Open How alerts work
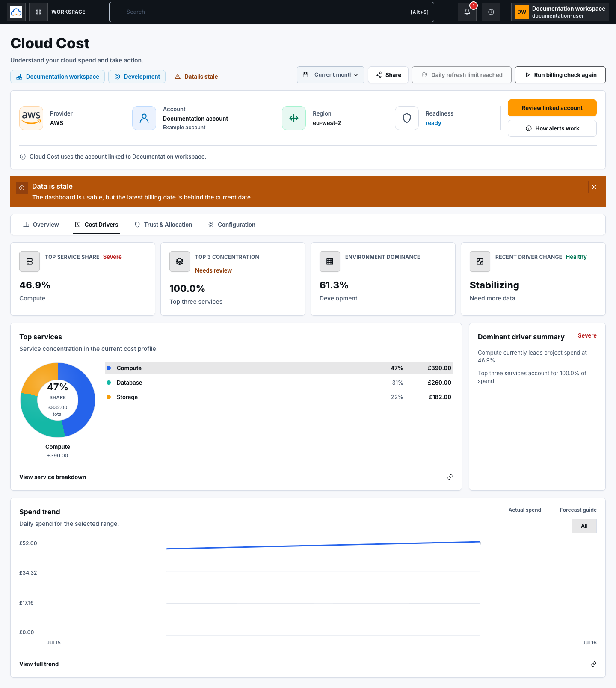Viewport: 616px width, 688px height. pos(552,128)
